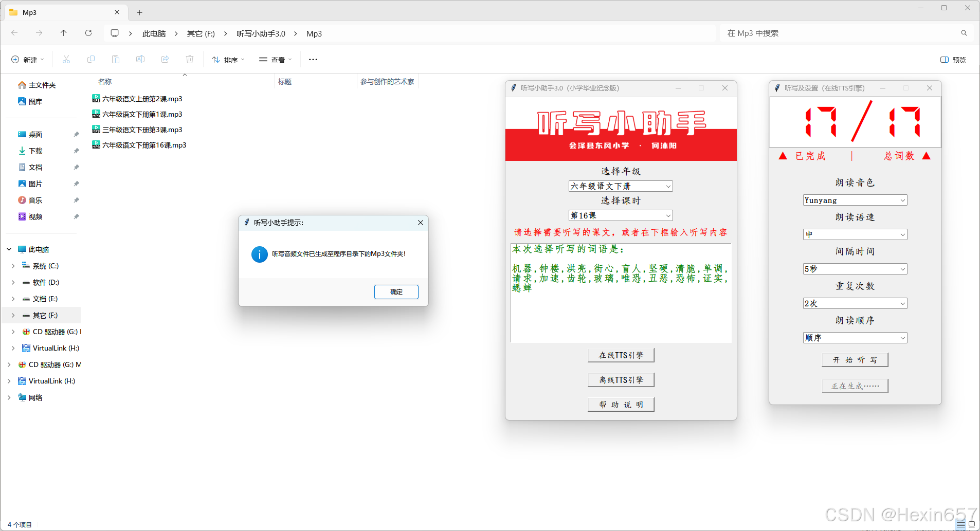The image size is (980, 531).
Task: Click 在线TTS引擎 button
Action: pyautogui.click(x=621, y=355)
